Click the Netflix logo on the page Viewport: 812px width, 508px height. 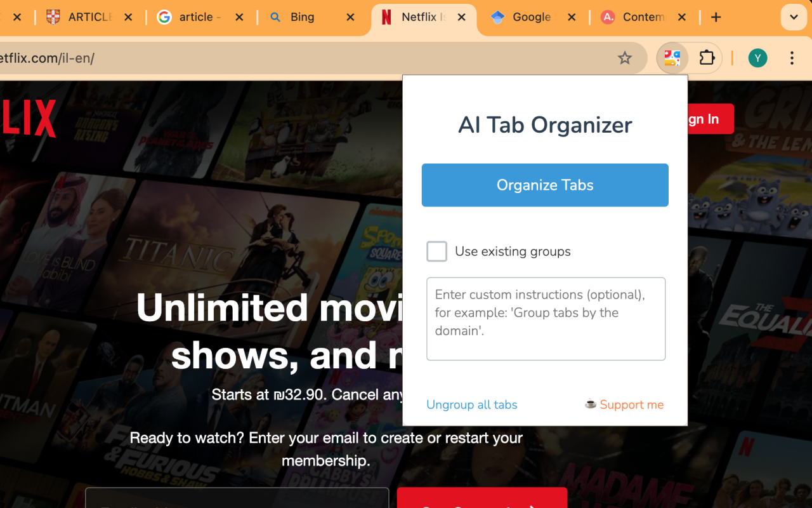pos(28,118)
